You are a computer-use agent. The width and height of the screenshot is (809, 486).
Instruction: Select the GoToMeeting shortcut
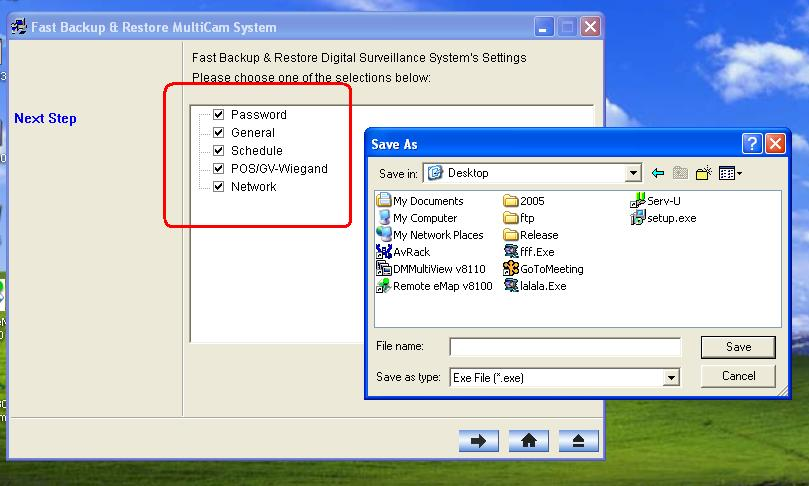point(543,268)
